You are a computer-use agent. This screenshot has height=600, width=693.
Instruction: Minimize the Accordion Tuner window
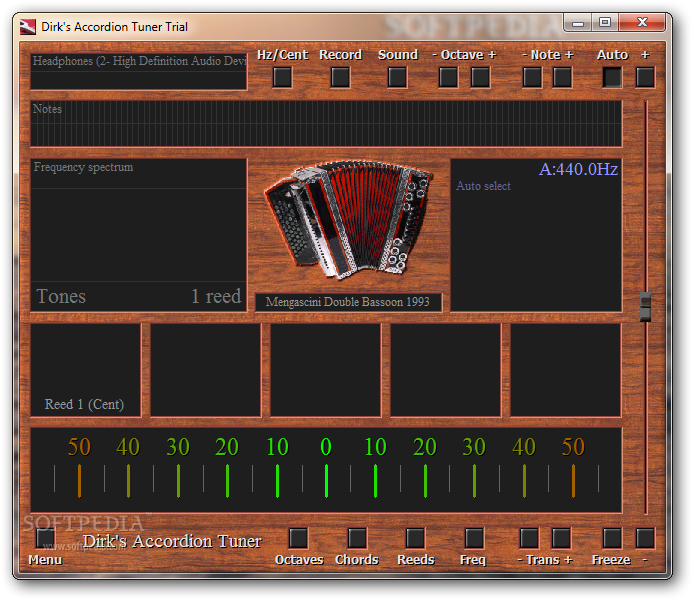pos(578,23)
